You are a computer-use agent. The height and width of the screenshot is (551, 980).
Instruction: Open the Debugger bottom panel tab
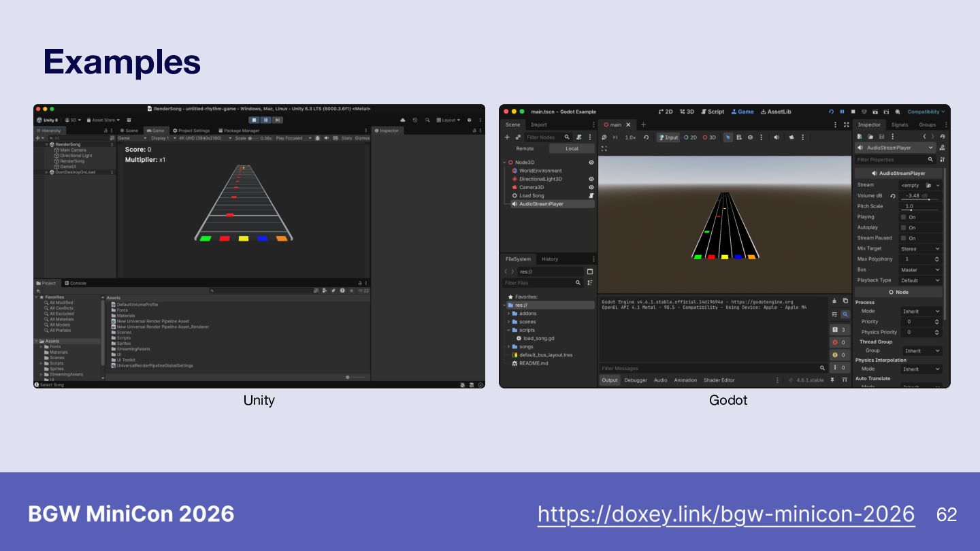tap(636, 380)
